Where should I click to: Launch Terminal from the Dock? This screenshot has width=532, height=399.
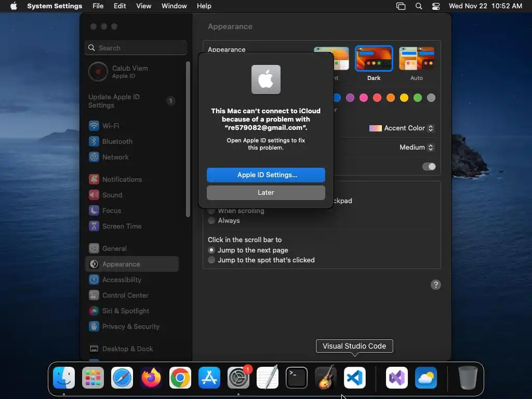tap(297, 378)
